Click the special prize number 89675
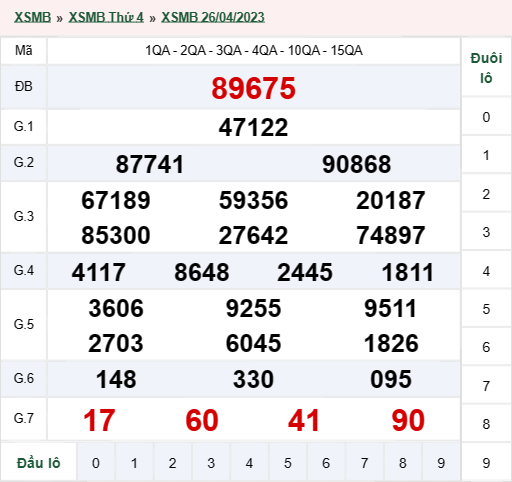Viewport: 512px width, 482px height. [254, 88]
